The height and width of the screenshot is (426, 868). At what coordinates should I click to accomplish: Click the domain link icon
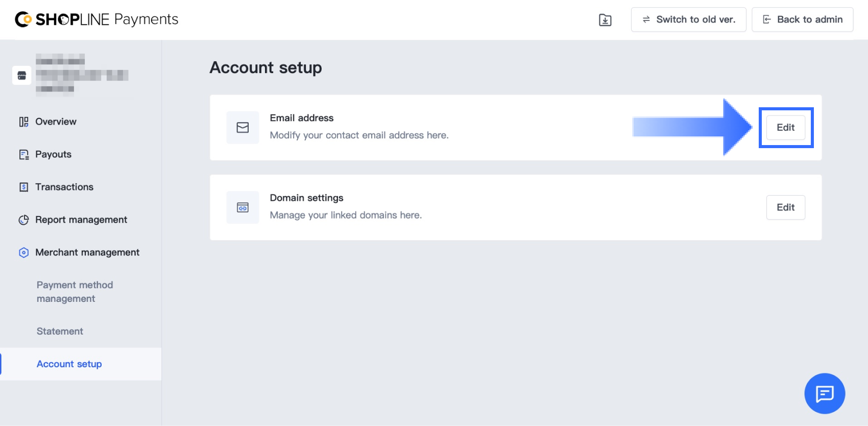click(x=243, y=207)
